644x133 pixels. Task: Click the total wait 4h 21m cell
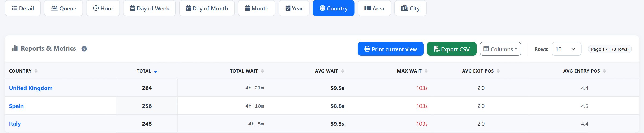pyautogui.click(x=254, y=88)
